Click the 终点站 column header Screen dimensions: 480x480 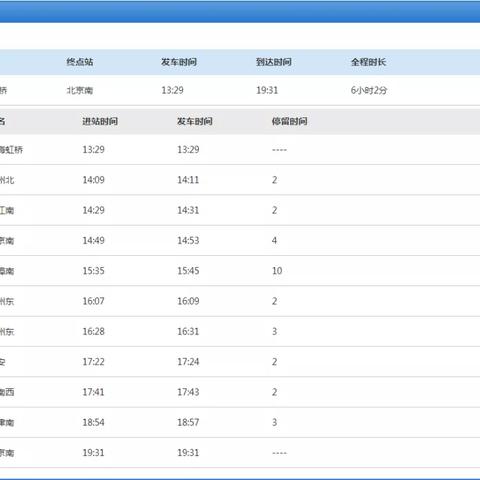coord(80,62)
